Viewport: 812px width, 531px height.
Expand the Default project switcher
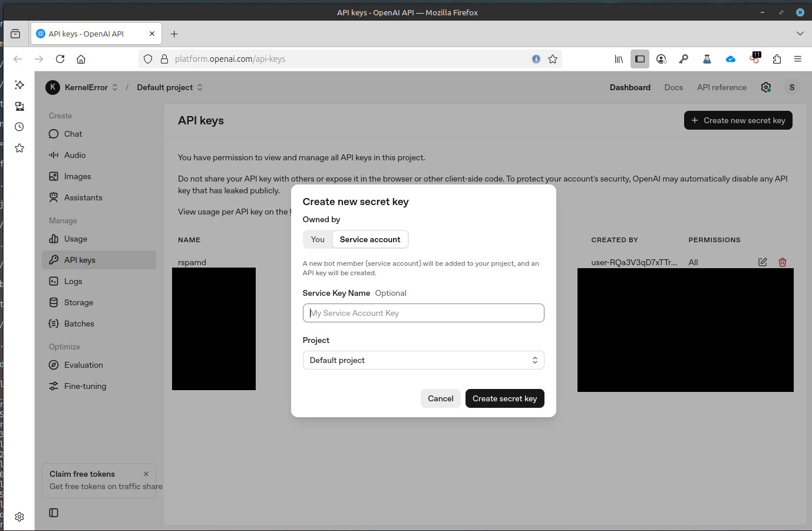pos(170,87)
